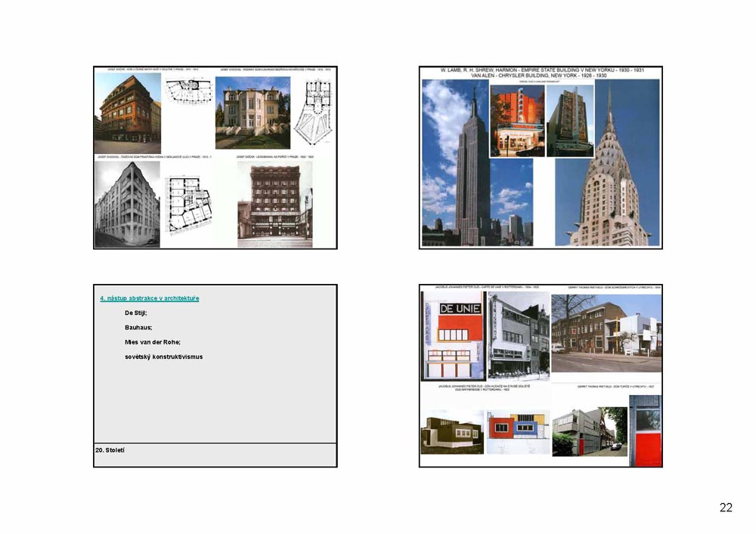This screenshot has height=534, width=756.
Task: Click the grey Rietveld house with red garage photo
Action: coord(590,431)
